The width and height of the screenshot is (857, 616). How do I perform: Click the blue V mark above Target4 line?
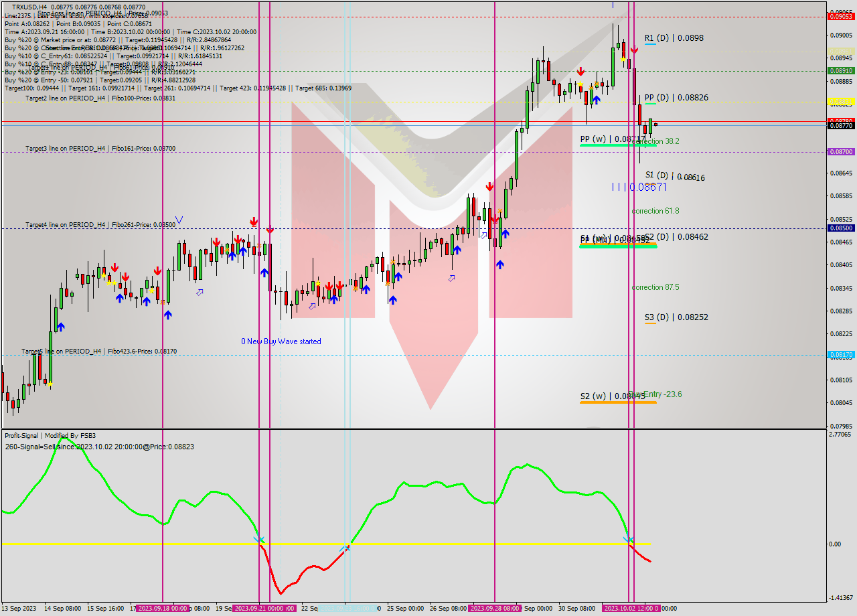coord(179,220)
